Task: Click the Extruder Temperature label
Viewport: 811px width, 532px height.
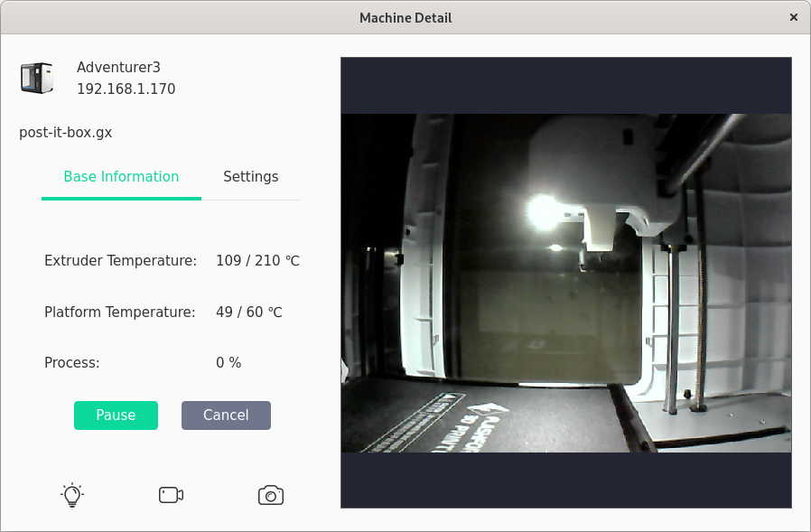Action: click(120, 260)
